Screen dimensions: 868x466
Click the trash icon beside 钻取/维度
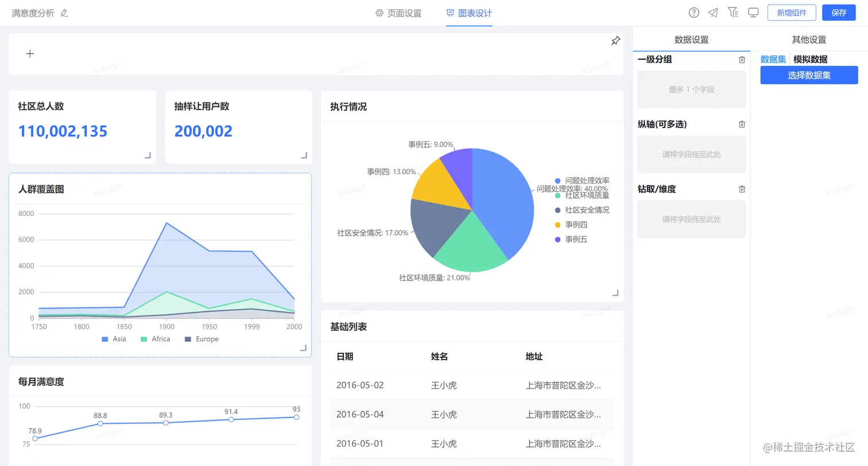click(742, 189)
